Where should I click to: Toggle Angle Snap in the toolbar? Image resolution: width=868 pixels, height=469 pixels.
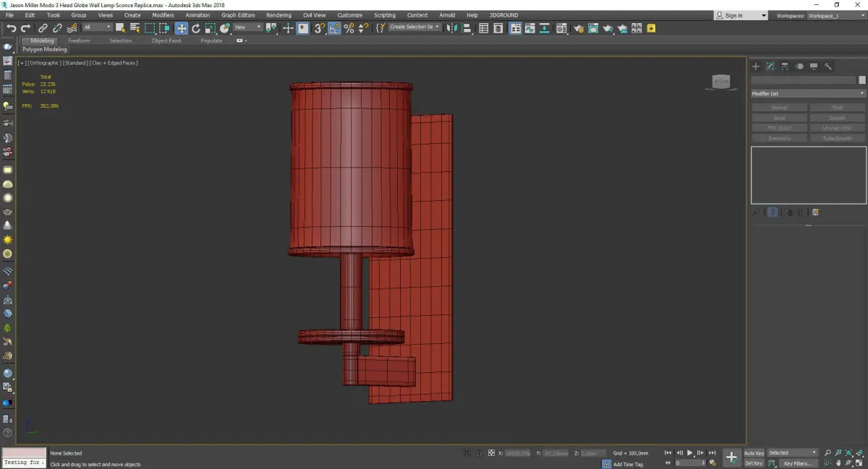pyautogui.click(x=335, y=28)
